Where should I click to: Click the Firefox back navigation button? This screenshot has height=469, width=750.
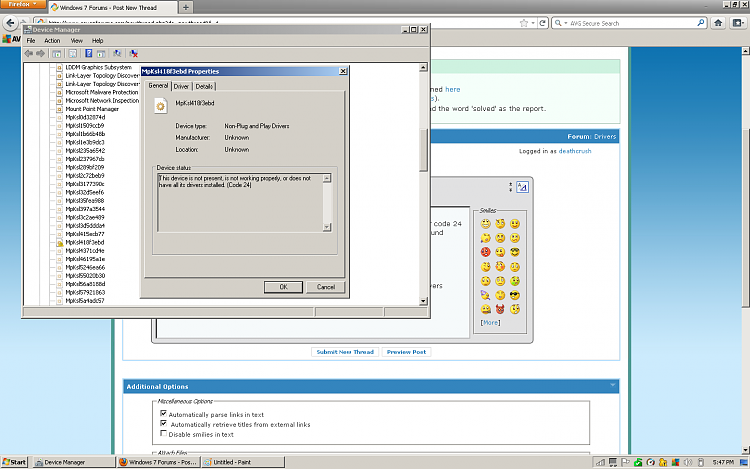pyautogui.click(x=11, y=22)
